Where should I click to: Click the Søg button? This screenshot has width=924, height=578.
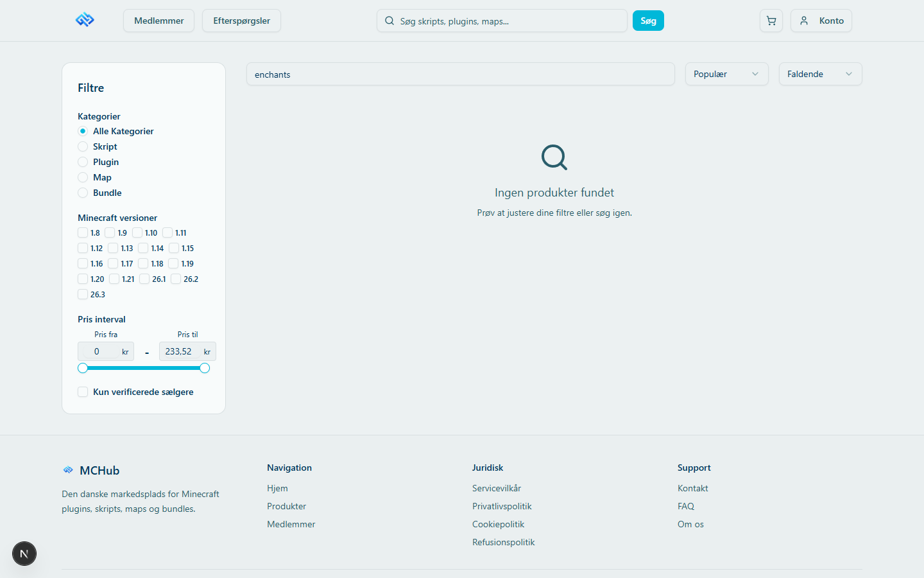648,21
